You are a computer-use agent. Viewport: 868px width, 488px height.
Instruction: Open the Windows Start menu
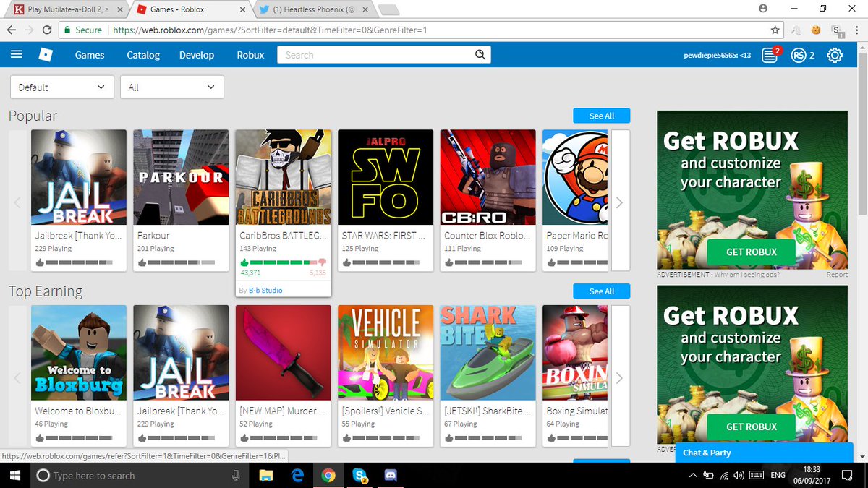(14, 475)
